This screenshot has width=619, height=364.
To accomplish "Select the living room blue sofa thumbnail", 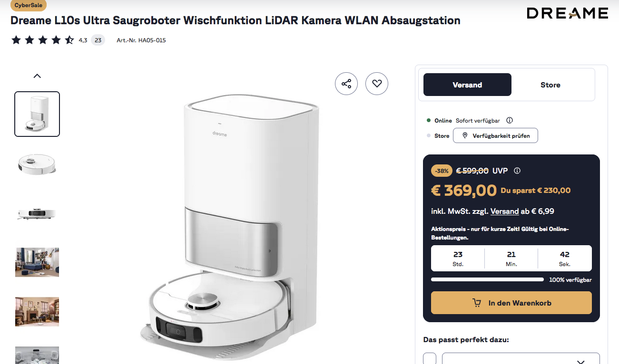I will coord(37,262).
